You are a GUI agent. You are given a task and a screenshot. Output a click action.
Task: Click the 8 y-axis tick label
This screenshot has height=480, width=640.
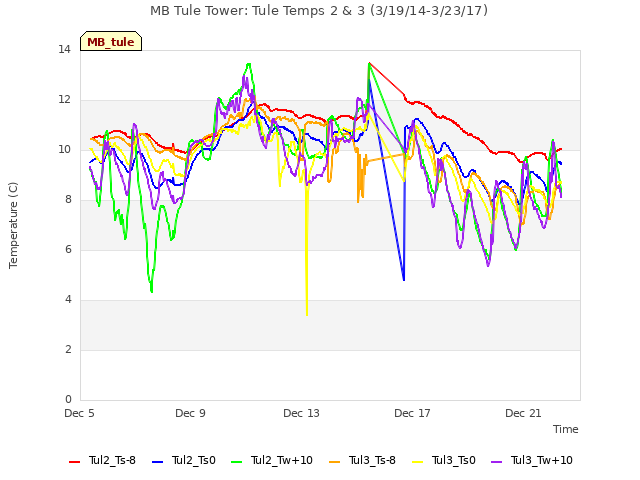pos(68,200)
